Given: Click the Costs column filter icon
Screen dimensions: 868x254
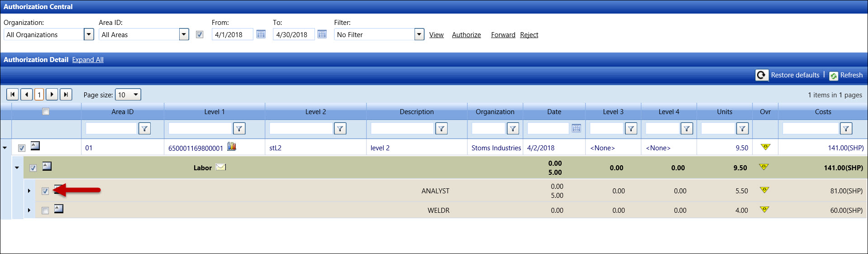Looking at the screenshot, I should point(846,129).
